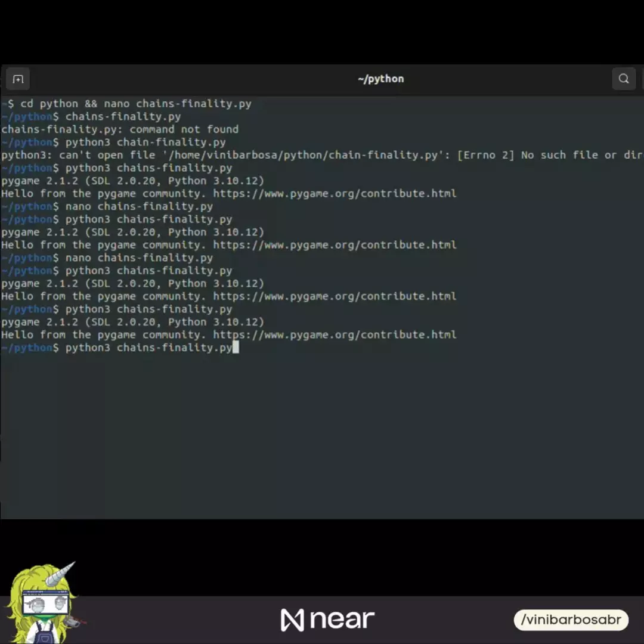Image resolution: width=644 pixels, height=644 pixels.
Task: Click the 'python3 chain-finality.py' command line
Action: 114,142
